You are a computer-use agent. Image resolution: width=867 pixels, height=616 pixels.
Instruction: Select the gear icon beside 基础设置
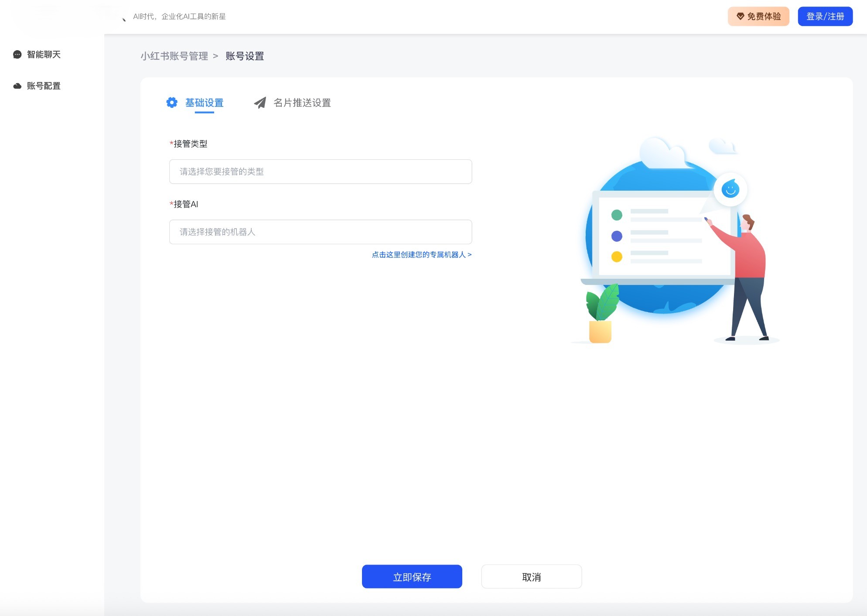pyautogui.click(x=172, y=103)
